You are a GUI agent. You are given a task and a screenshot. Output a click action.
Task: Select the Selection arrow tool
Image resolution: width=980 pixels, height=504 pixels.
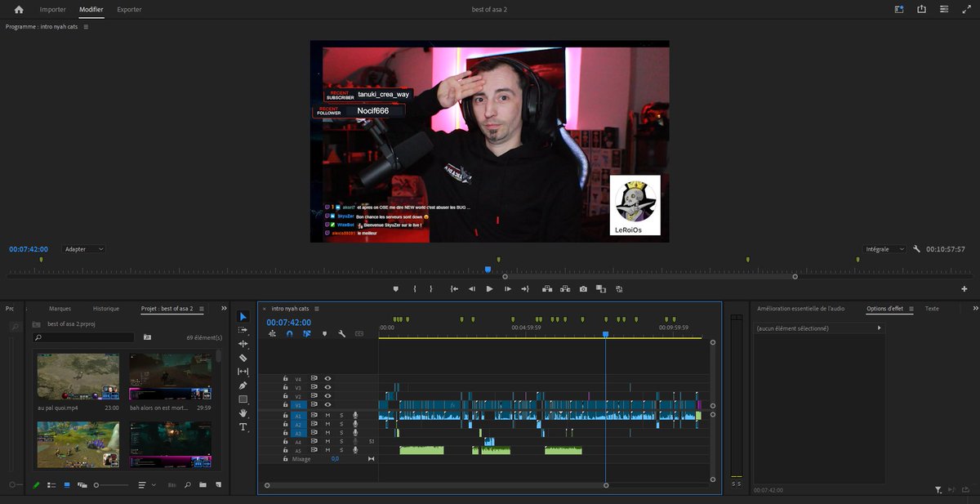pos(243,316)
